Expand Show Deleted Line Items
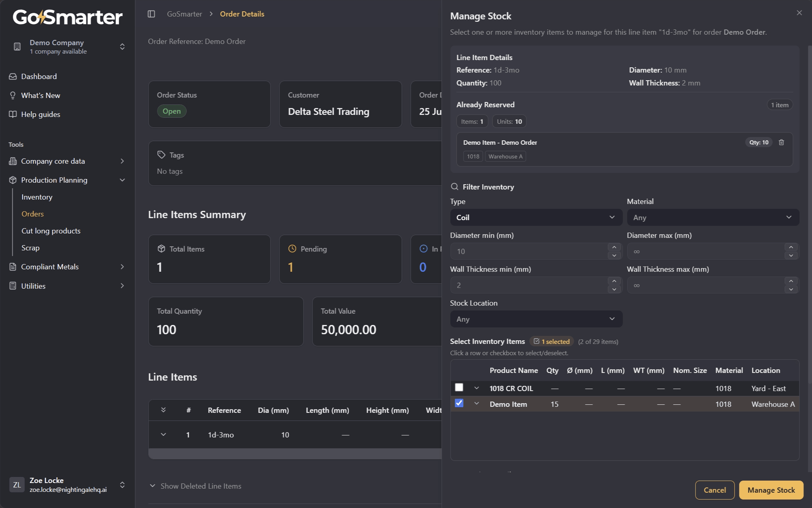The width and height of the screenshot is (812, 508). coord(196,486)
